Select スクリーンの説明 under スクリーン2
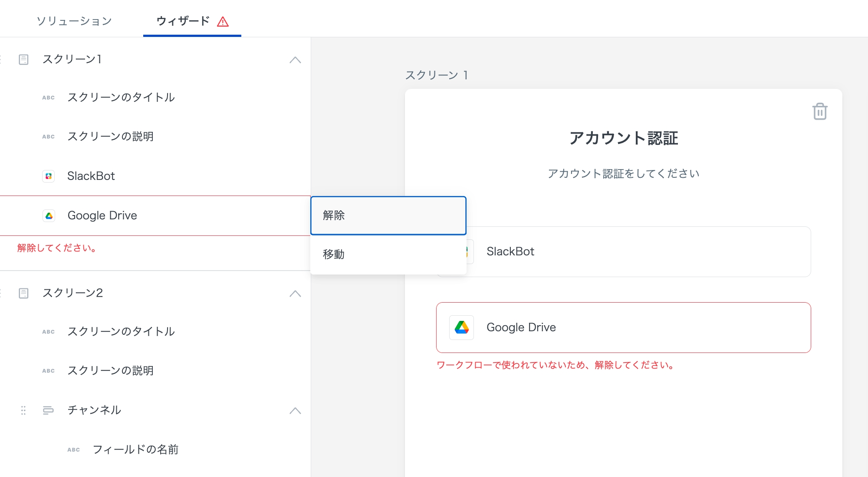868x477 pixels. coord(110,371)
